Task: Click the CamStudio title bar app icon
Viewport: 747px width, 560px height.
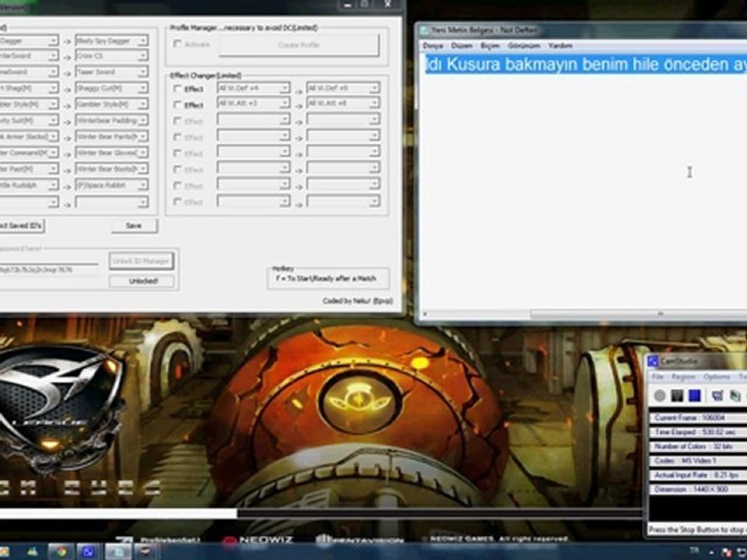Action: point(653,362)
